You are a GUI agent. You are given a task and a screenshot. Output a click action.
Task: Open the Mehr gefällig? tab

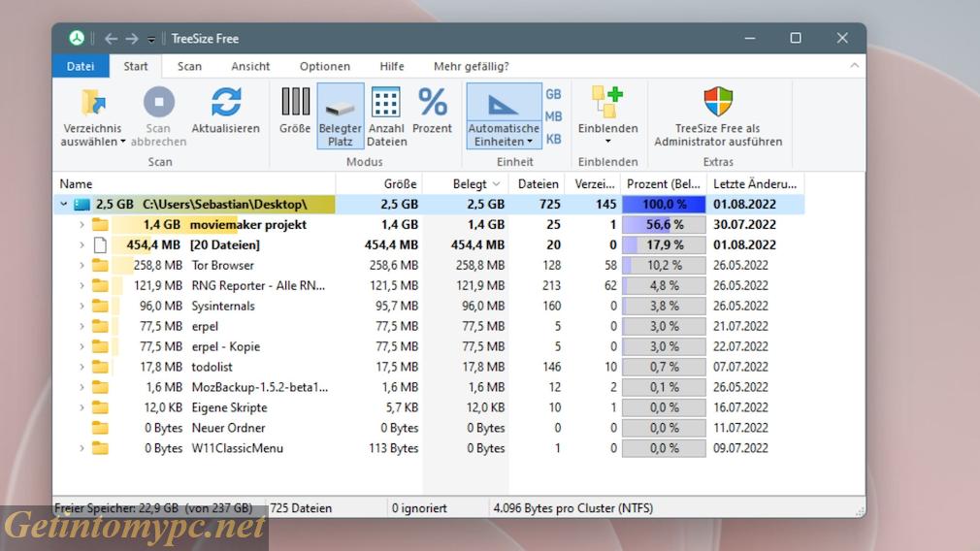472,66
